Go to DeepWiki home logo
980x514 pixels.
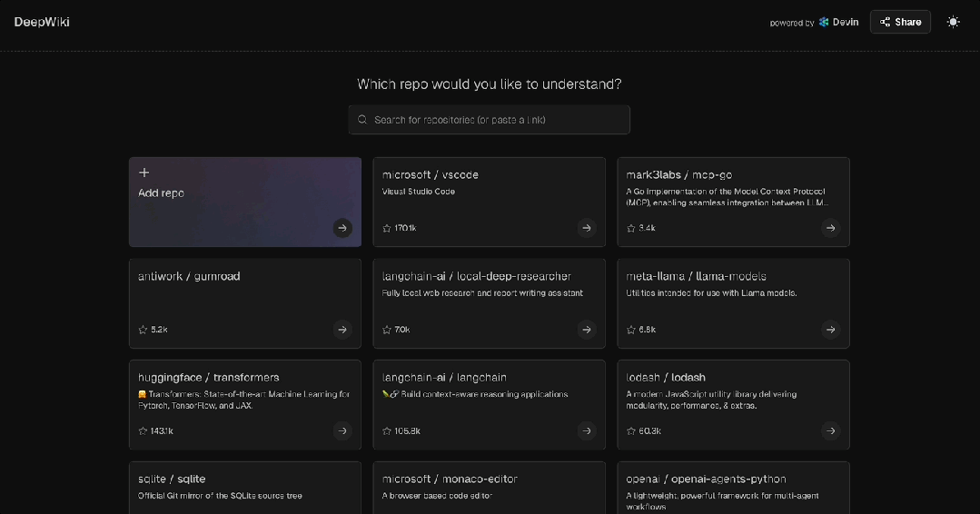point(42,22)
